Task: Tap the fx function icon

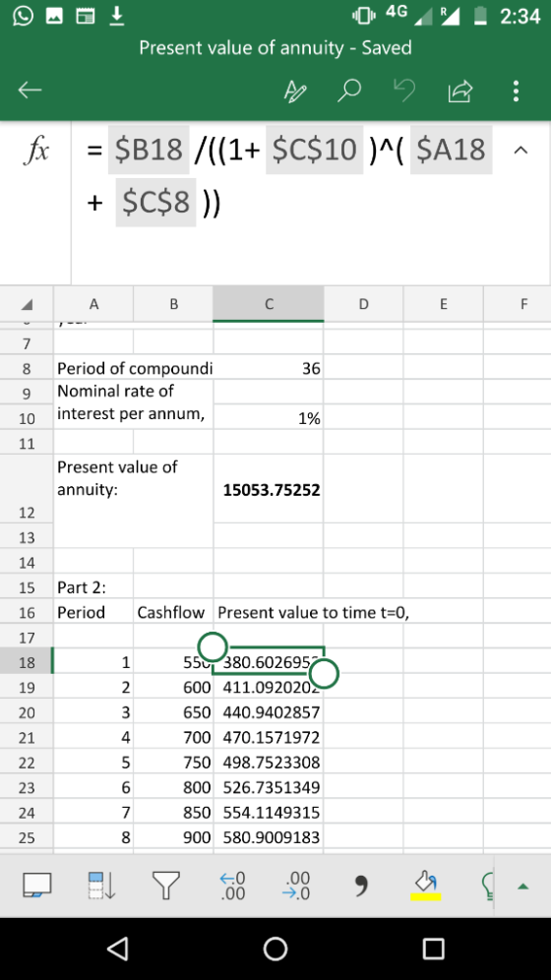Action: 35,151
